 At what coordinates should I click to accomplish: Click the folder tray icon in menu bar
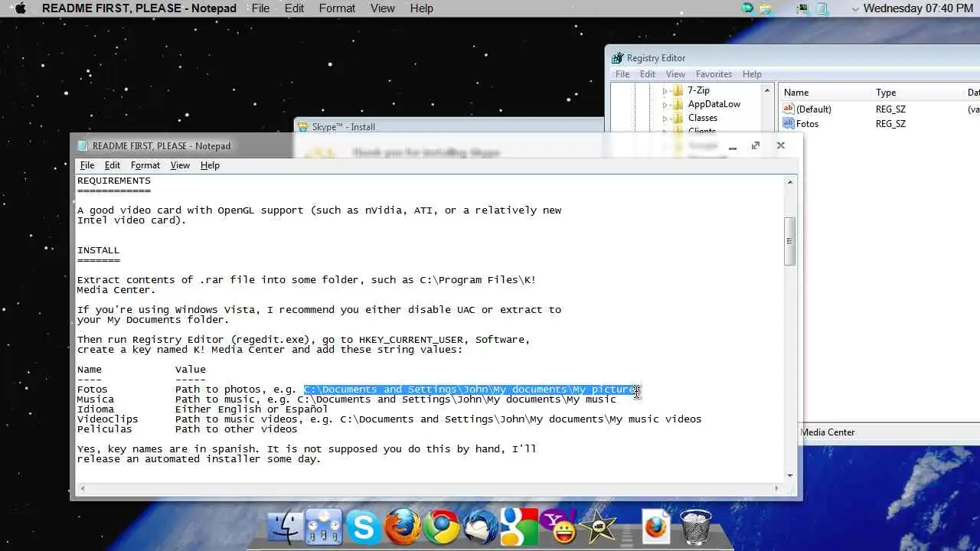click(x=766, y=8)
